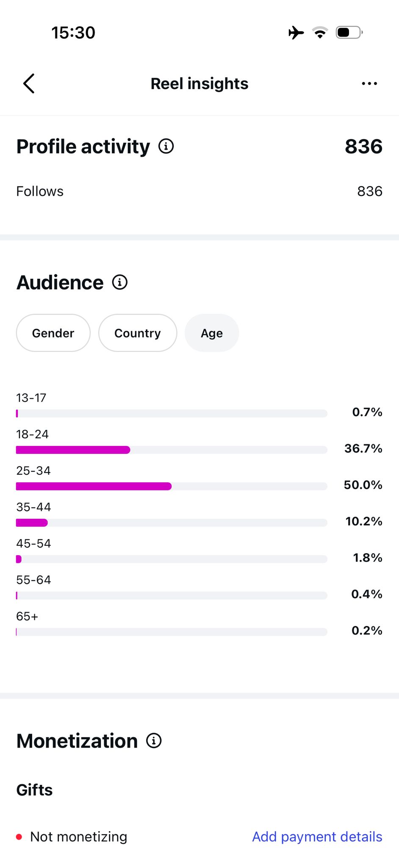The height and width of the screenshot is (868, 399).
Task: Tap the Monetization info icon
Action: (x=154, y=740)
